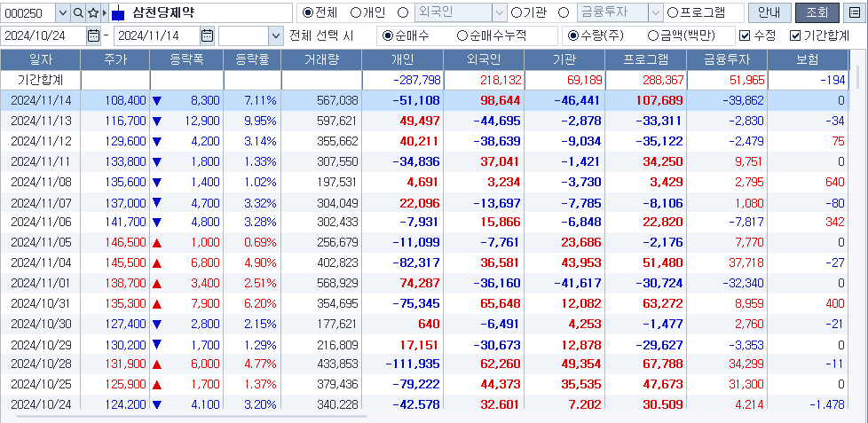Click 금융투자 value 37,718 cell
This screenshot has height=423, width=868.
[x=746, y=262]
